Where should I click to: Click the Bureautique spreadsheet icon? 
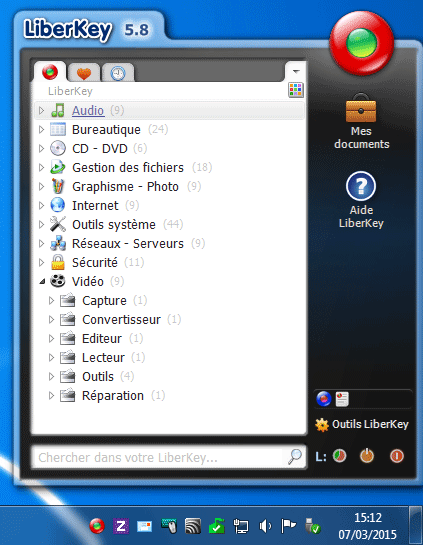point(58,129)
